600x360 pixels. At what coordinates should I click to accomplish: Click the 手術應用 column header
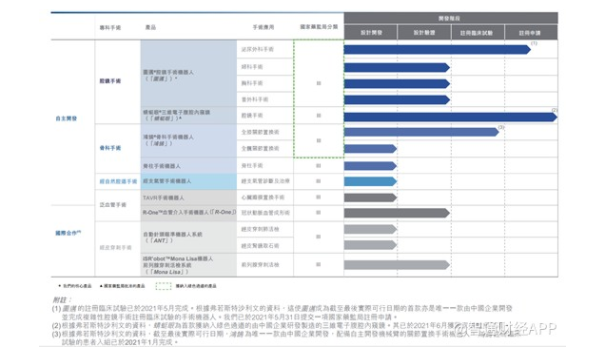click(263, 27)
